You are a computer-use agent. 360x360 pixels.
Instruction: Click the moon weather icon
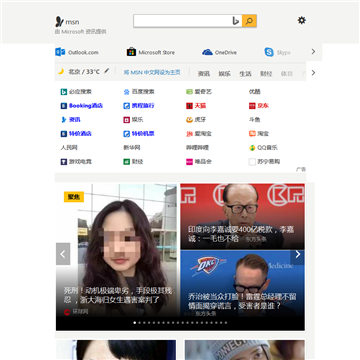[x=61, y=71]
